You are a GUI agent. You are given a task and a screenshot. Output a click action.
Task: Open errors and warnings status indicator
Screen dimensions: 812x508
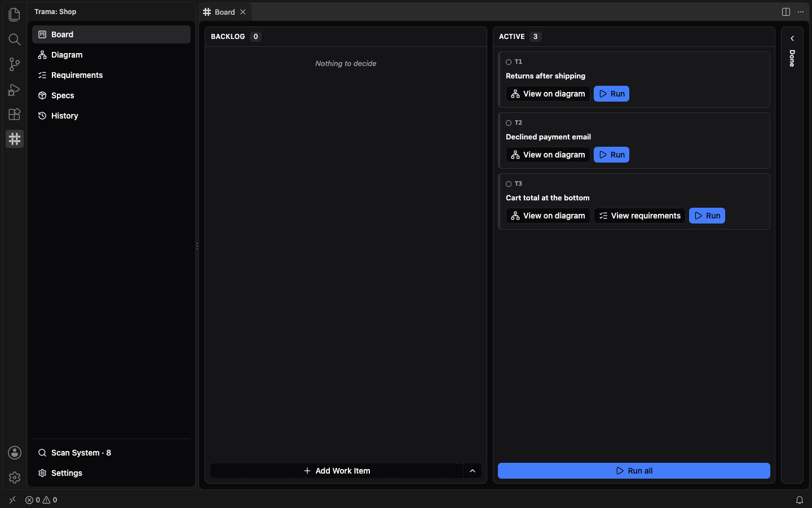(41, 500)
